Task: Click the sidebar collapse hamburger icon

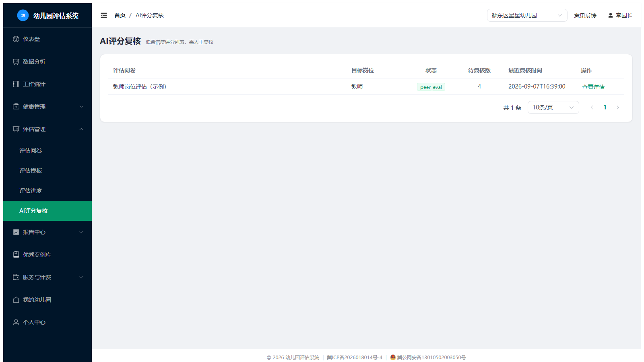Action: click(x=104, y=15)
